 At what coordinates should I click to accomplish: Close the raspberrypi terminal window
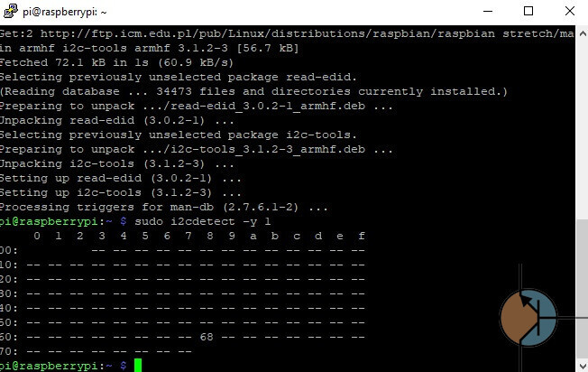coord(570,11)
